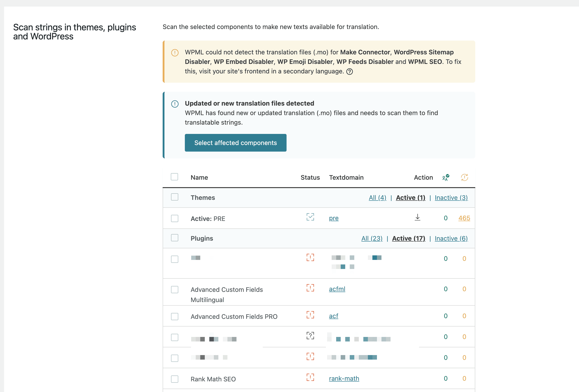Check the Plugins group checkbox
The image size is (579, 392).
coord(174,238)
